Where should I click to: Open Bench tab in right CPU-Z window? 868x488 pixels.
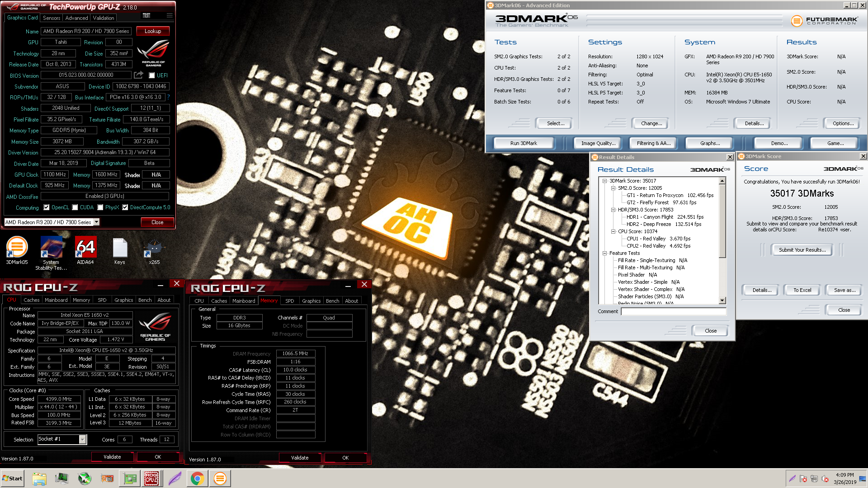[332, 301]
